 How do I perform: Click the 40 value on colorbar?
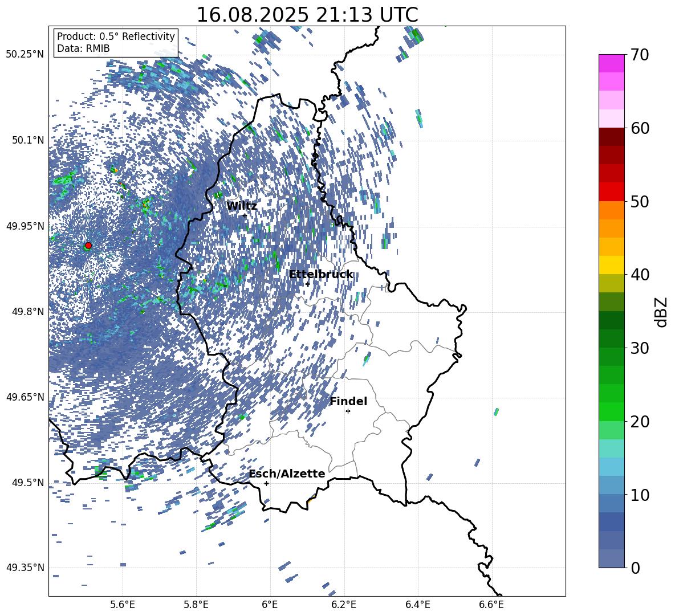point(640,275)
